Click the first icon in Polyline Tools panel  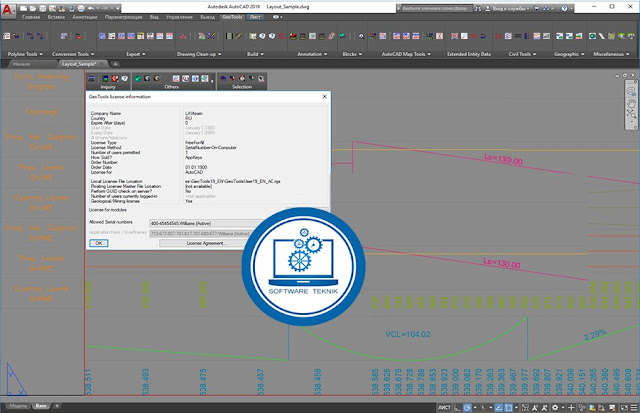pos(7,36)
